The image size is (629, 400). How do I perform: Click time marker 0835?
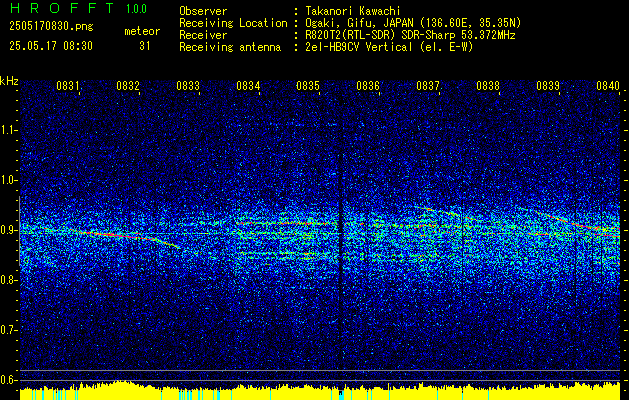(x=308, y=85)
